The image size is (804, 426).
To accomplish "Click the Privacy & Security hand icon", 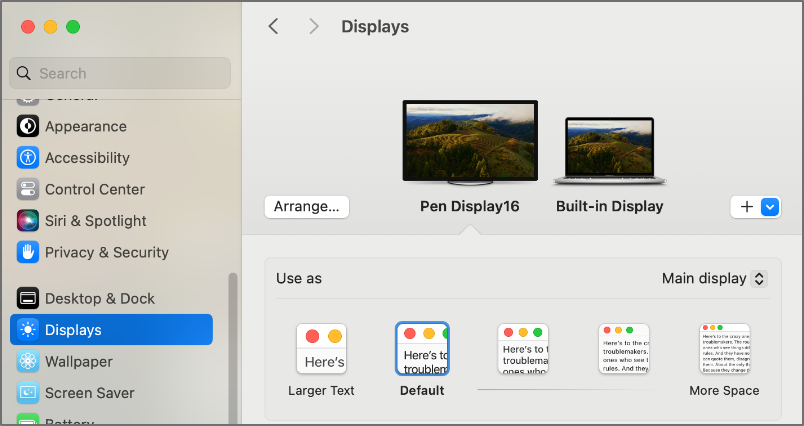I will coord(28,252).
